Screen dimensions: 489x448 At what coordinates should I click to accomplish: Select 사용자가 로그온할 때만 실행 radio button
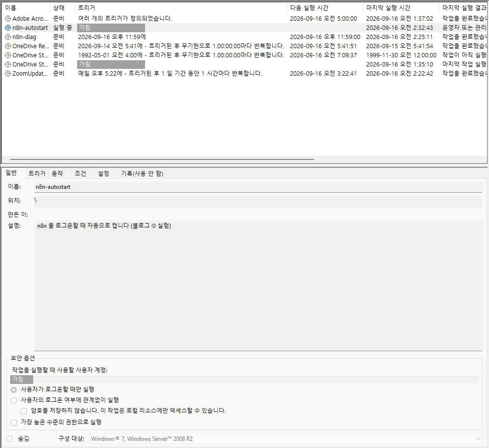13,390
